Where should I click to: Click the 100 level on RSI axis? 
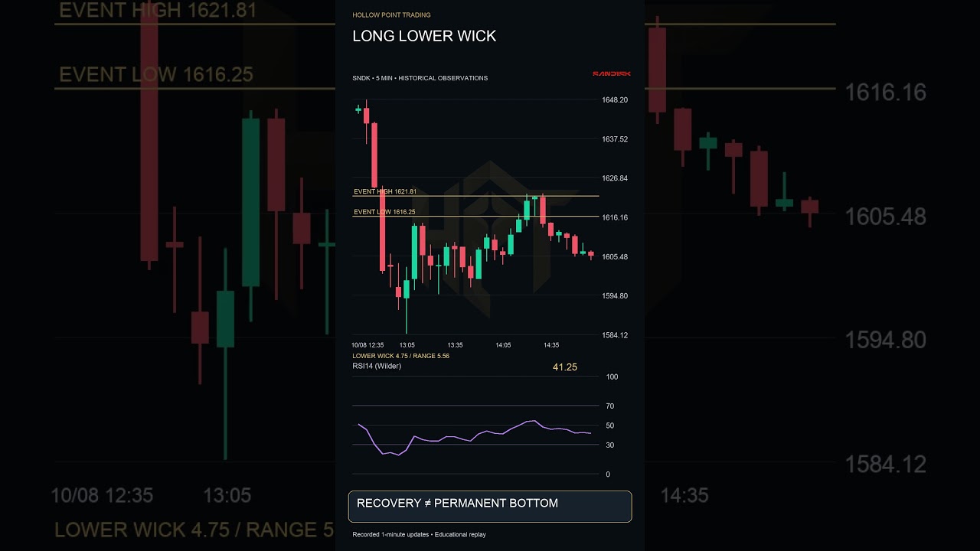(612, 377)
